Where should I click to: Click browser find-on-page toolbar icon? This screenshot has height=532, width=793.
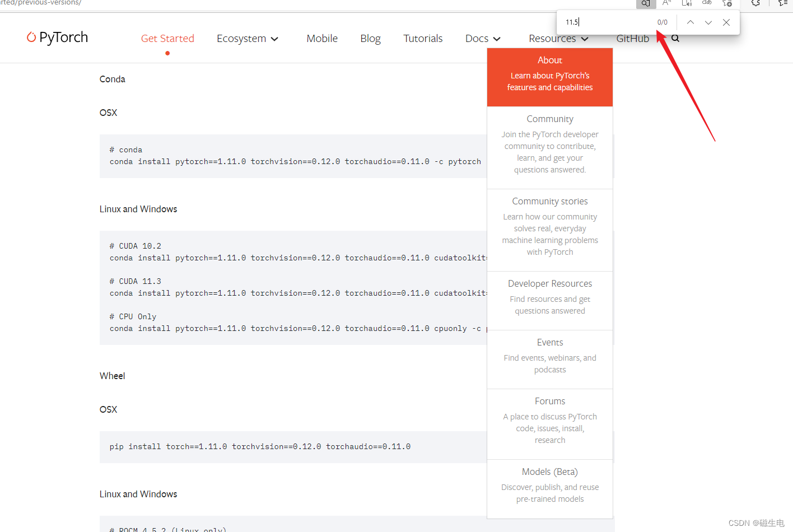tap(646, 3)
